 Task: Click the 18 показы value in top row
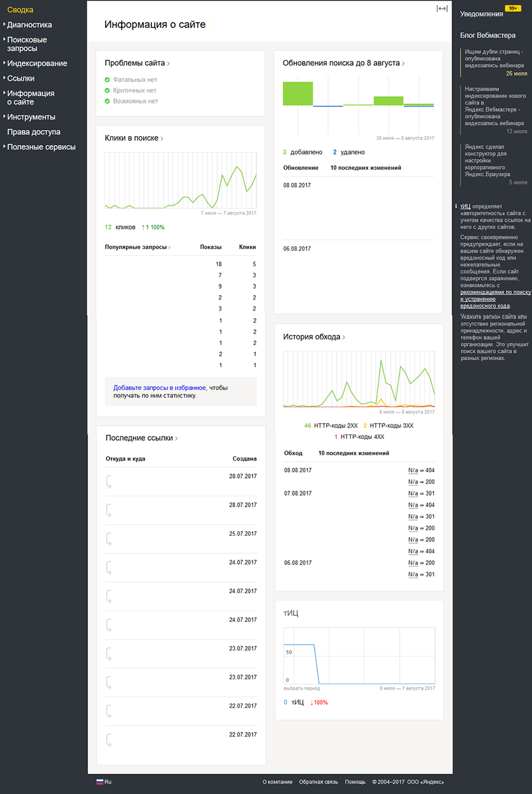coord(218,263)
